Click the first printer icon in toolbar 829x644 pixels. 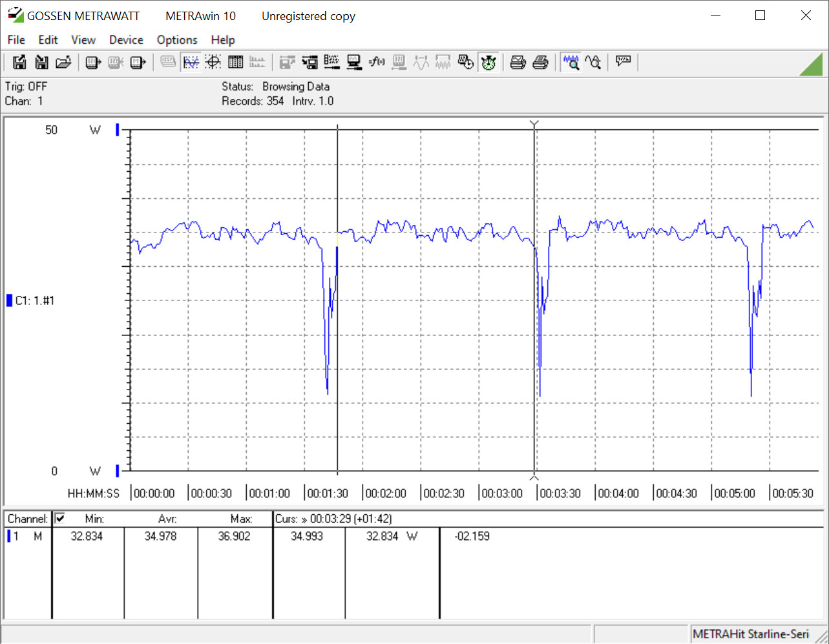click(x=518, y=62)
